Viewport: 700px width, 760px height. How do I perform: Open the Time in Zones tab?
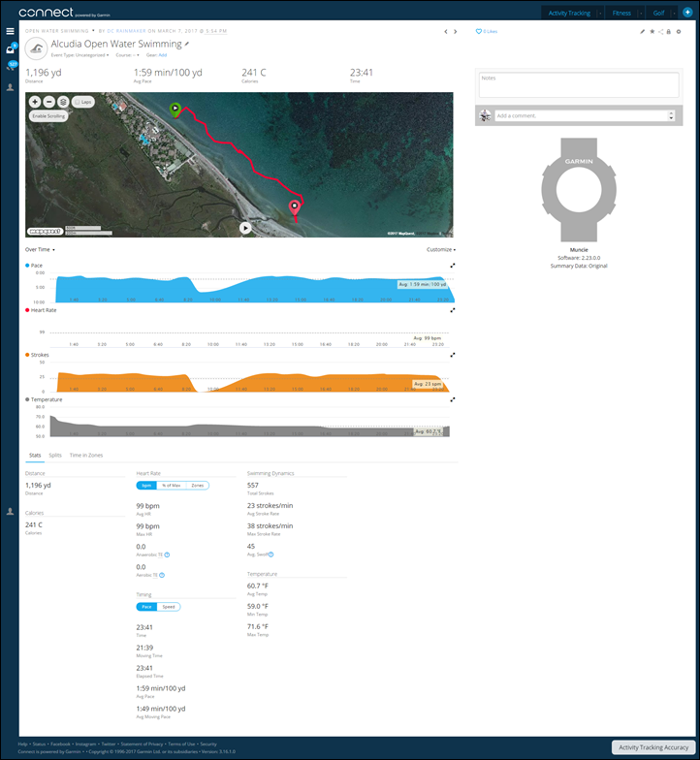[x=86, y=455]
